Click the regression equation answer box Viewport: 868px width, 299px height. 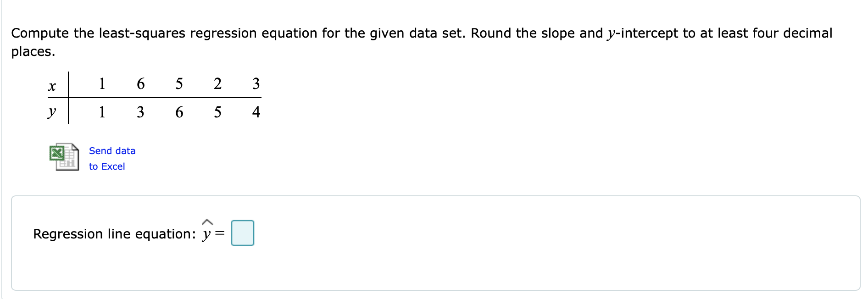coord(242,233)
